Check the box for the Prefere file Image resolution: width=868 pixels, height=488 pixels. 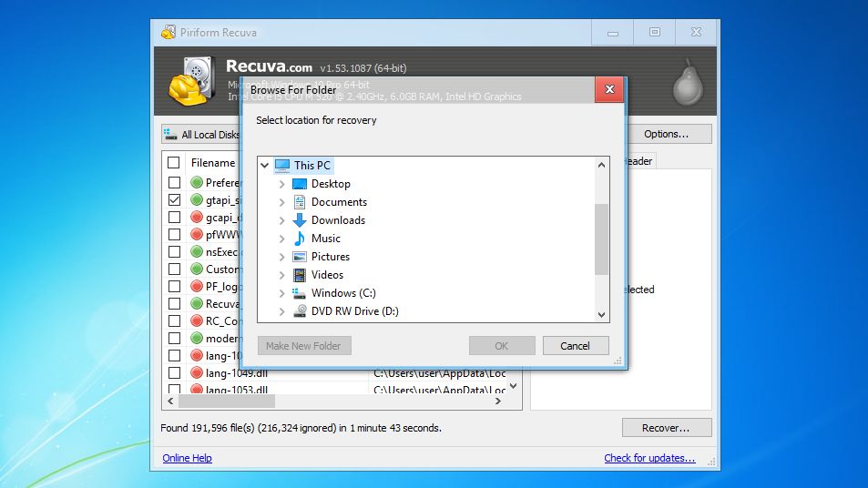[x=174, y=182]
